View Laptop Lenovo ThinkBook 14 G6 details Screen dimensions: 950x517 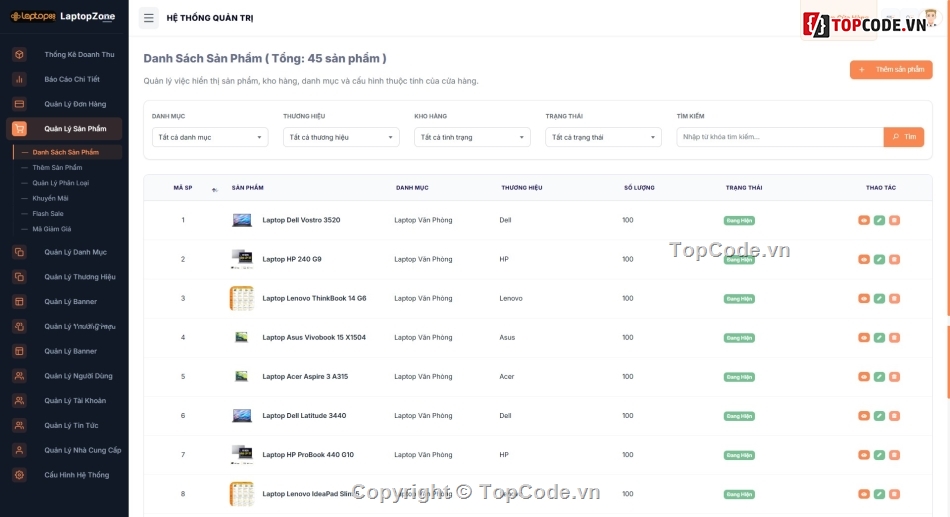(x=864, y=299)
